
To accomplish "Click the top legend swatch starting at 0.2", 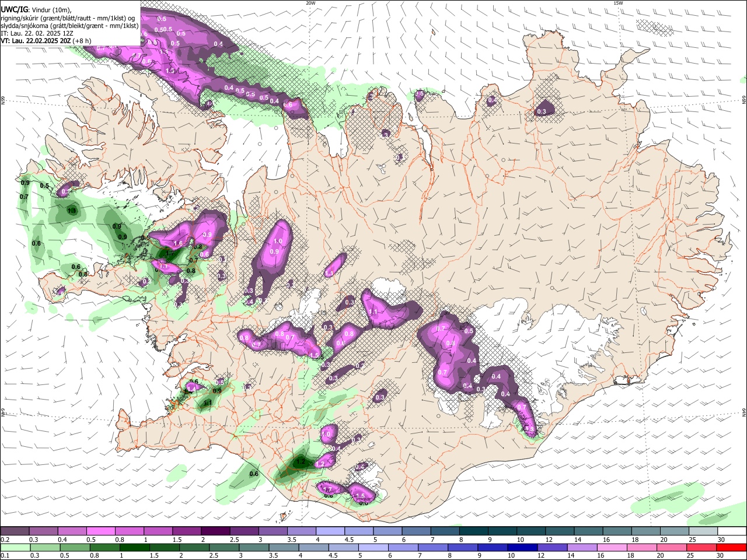I will [14, 531].
